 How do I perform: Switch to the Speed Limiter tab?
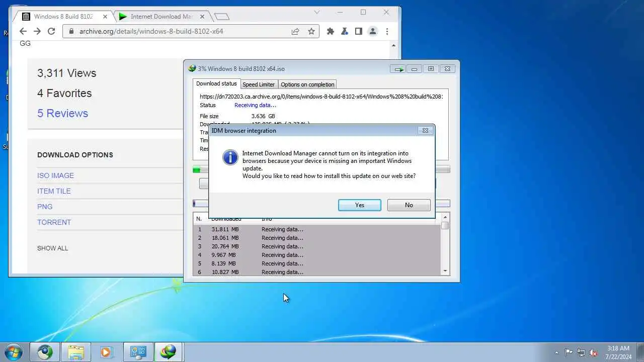coord(259,84)
